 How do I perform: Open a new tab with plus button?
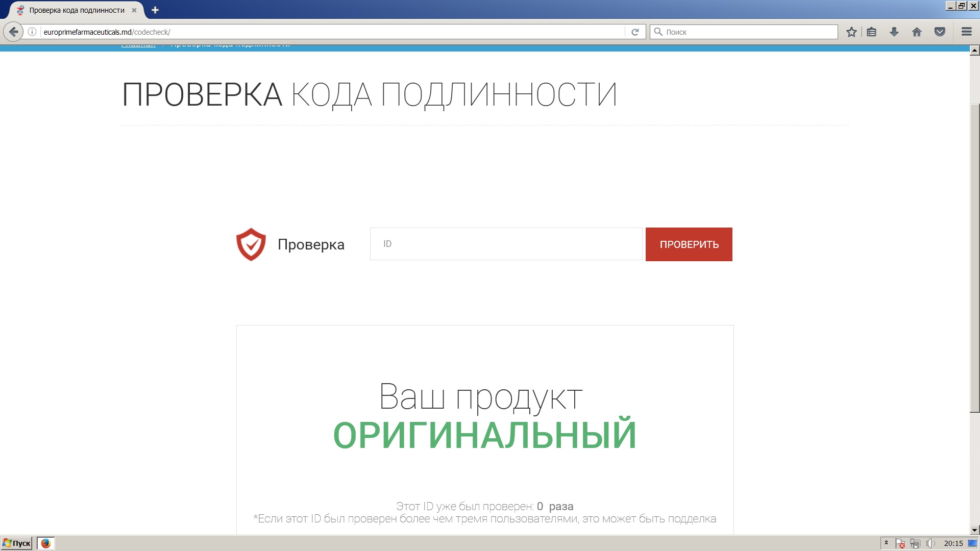tap(155, 10)
